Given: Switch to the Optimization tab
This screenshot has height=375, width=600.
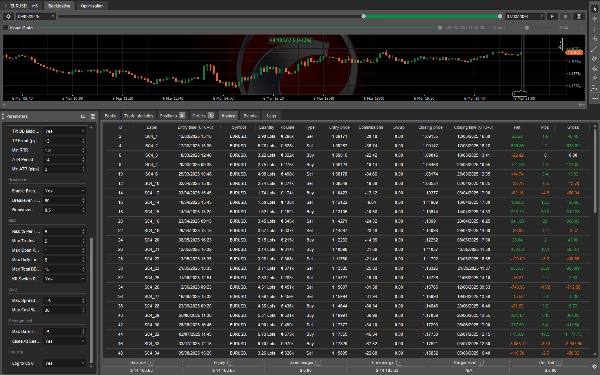Looking at the screenshot, I should point(92,6).
